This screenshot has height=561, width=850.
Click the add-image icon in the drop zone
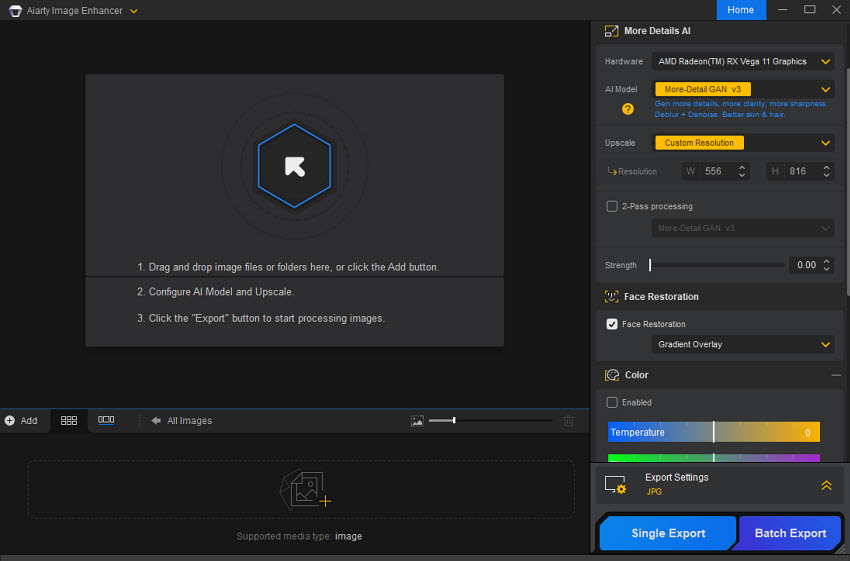click(x=304, y=488)
